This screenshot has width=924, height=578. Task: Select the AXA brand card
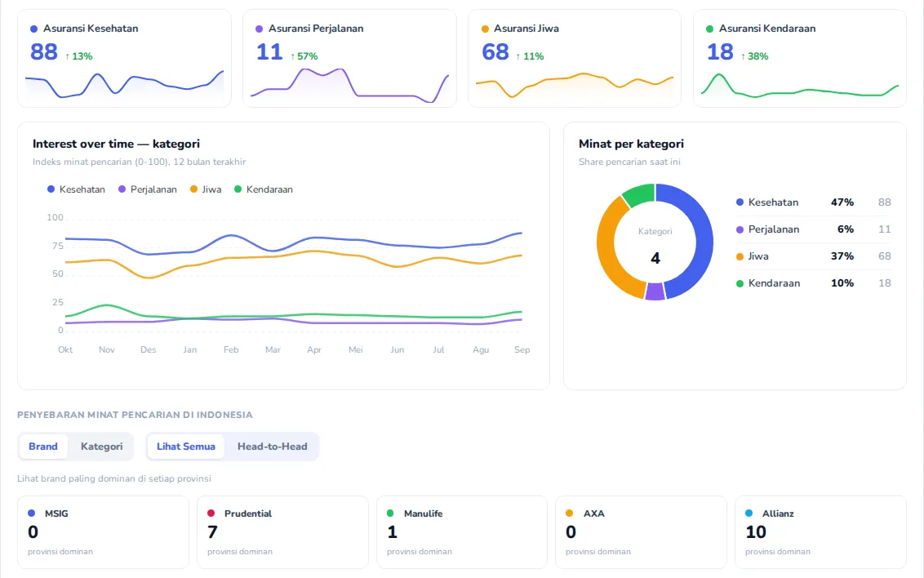[x=641, y=532]
